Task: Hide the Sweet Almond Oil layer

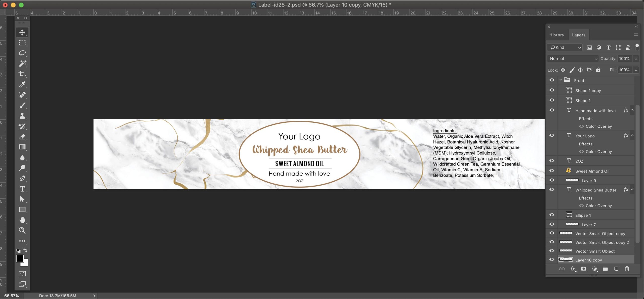Action: [552, 171]
